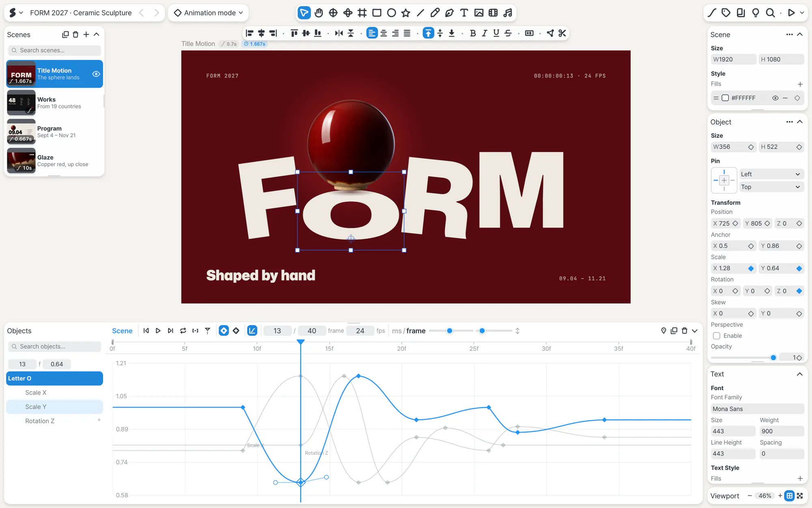Screen dimensions: 812x508
Task: Select the Ellipse shape tool
Action: (x=391, y=13)
